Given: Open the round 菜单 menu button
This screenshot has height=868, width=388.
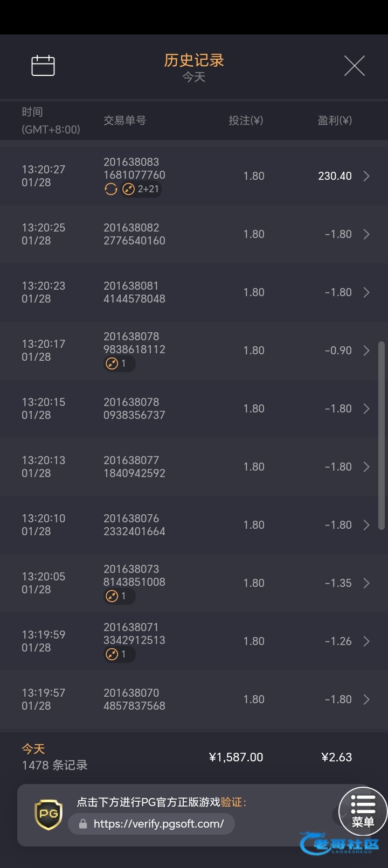Looking at the screenshot, I should coord(363,811).
